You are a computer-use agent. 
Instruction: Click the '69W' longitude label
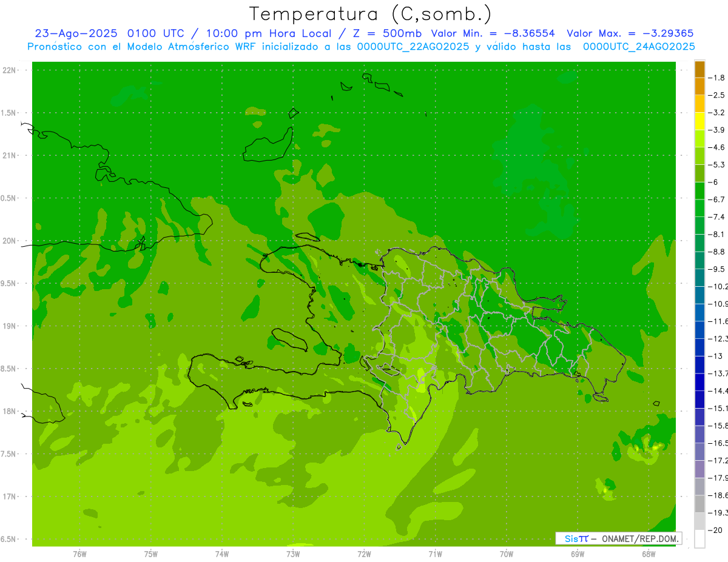click(578, 554)
